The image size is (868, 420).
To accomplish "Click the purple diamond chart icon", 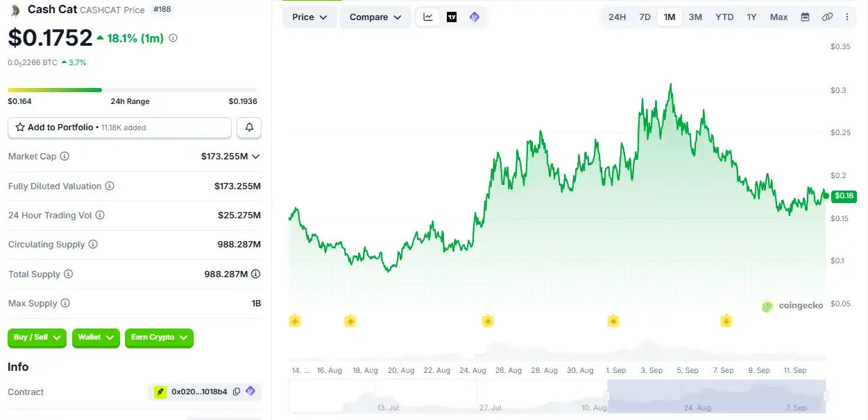I will pos(475,17).
